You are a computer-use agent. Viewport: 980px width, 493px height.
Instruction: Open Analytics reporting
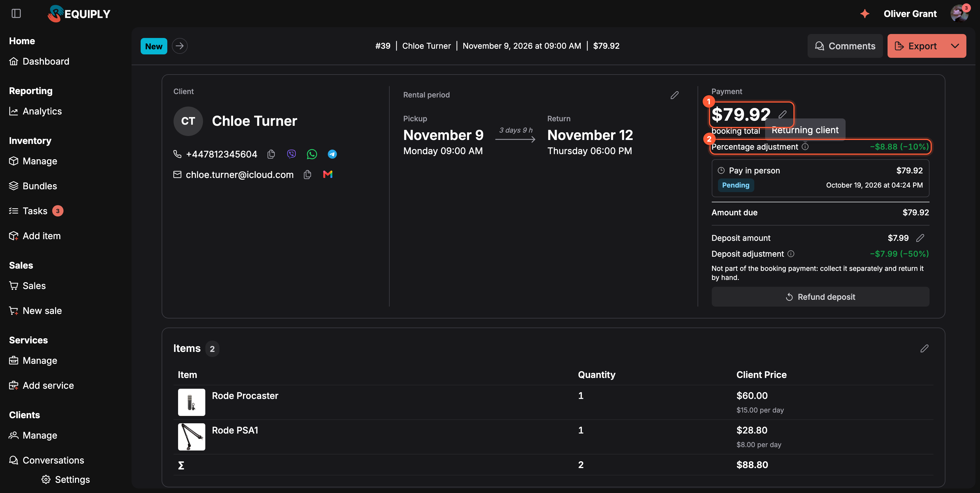[x=35, y=111]
